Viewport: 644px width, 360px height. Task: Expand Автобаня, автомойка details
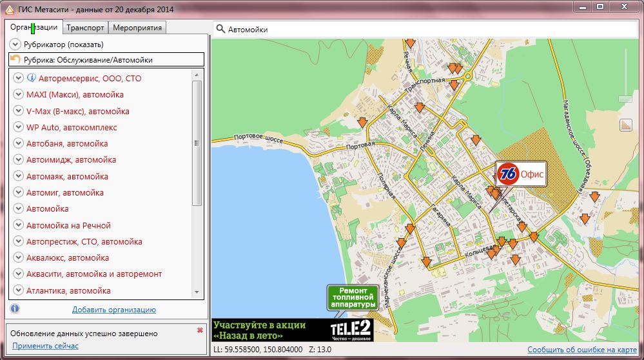pyautogui.click(x=19, y=144)
